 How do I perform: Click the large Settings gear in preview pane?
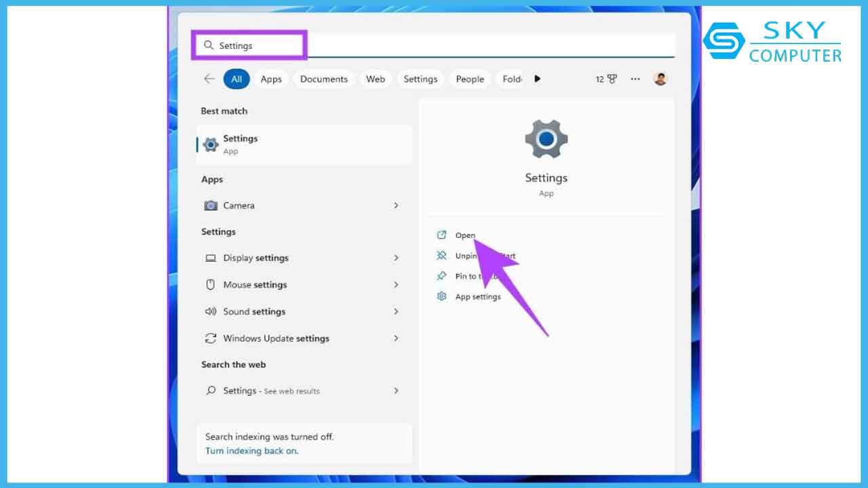[x=546, y=140]
